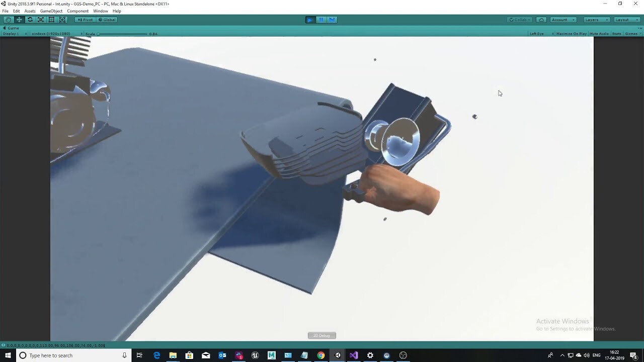Image resolution: width=644 pixels, height=362 pixels.
Task: Toggle the Stats overlay
Action: tap(616, 33)
